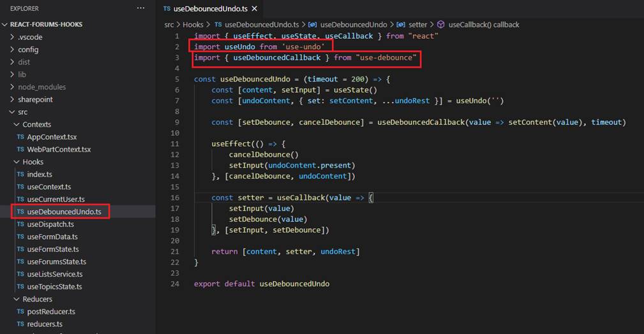Image resolution: width=644 pixels, height=334 pixels.
Task: Collapse the Hooks folder in explorer
Action: [x=33, y=162]
